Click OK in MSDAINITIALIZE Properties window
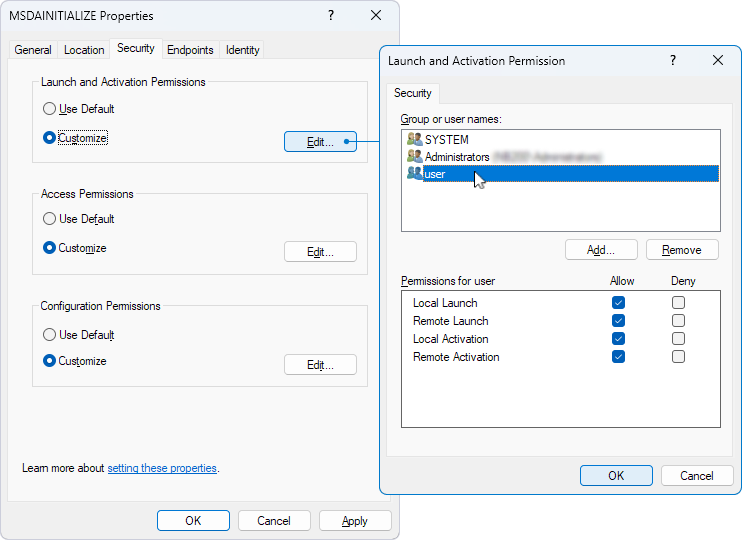This screenshot has height=540, width=742. coord(193,521)
